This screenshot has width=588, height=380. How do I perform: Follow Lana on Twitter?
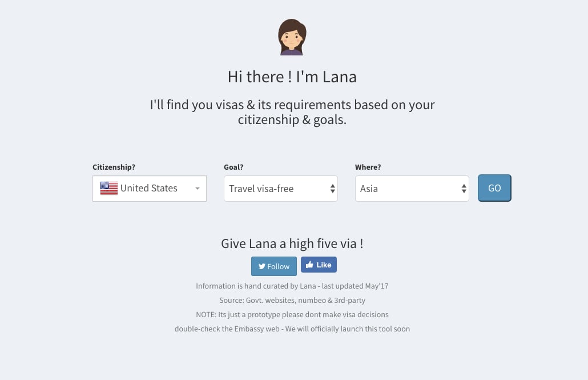pos(274,266)
